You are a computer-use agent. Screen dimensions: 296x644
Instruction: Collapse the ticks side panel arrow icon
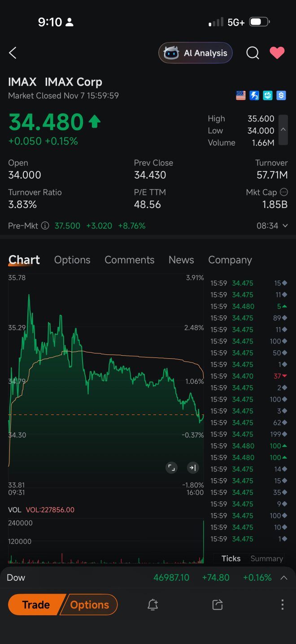pos(192,468)
